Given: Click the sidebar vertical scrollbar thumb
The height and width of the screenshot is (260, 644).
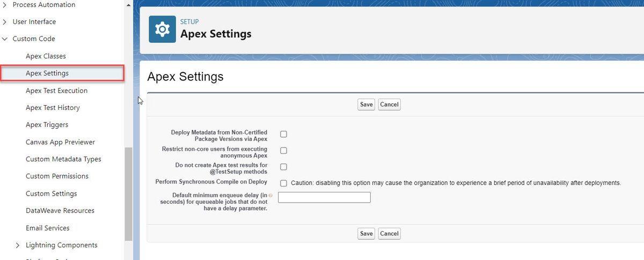Looking at the screenshot, I should pos(128,194).
